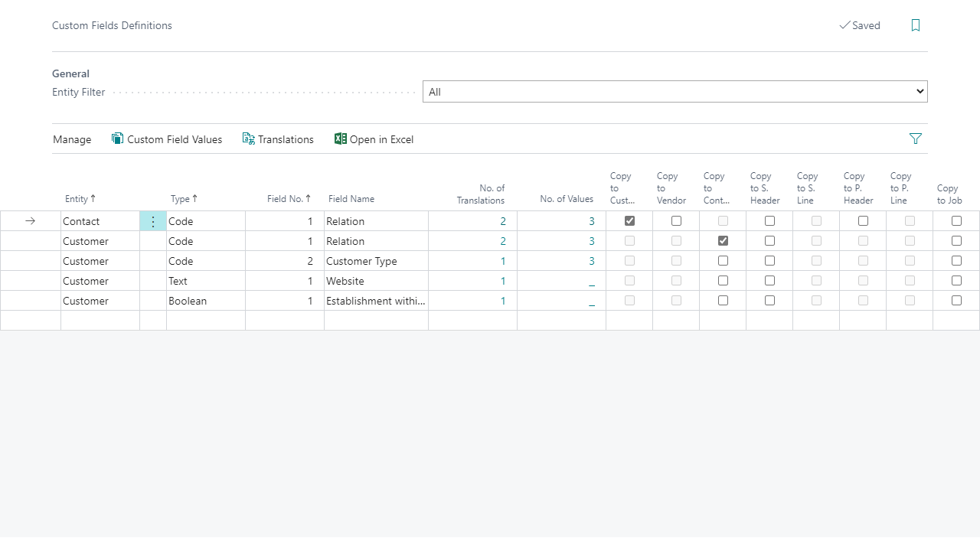Image resolution: width=980 pixels, height=551 pixels.
Task: Open the No. of Values link for Contact
Action: coord(591,221)
